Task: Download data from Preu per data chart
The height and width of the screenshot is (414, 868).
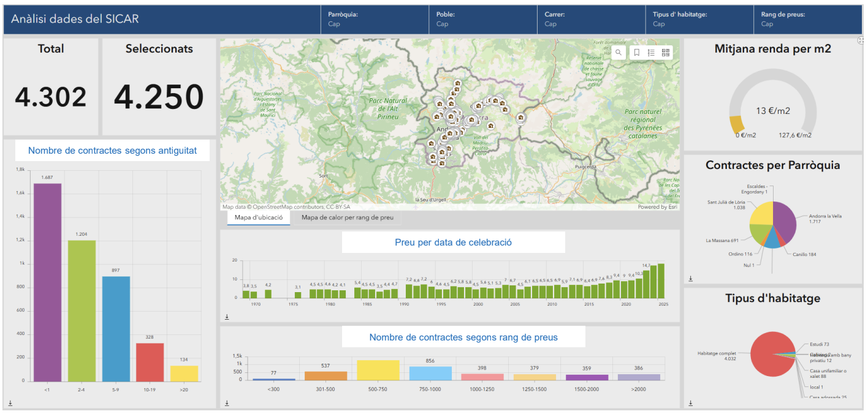Action: [227, 317]
